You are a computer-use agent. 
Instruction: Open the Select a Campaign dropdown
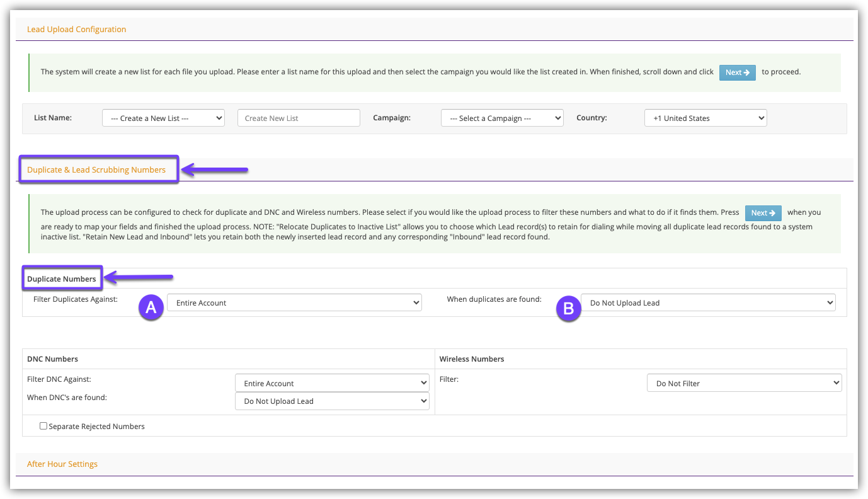502,118
